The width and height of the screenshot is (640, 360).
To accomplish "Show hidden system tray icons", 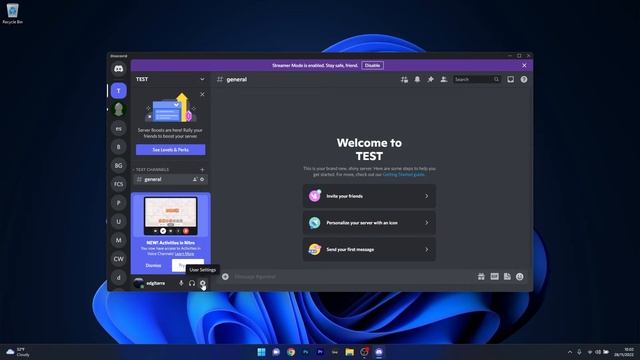I will point(570,352).
